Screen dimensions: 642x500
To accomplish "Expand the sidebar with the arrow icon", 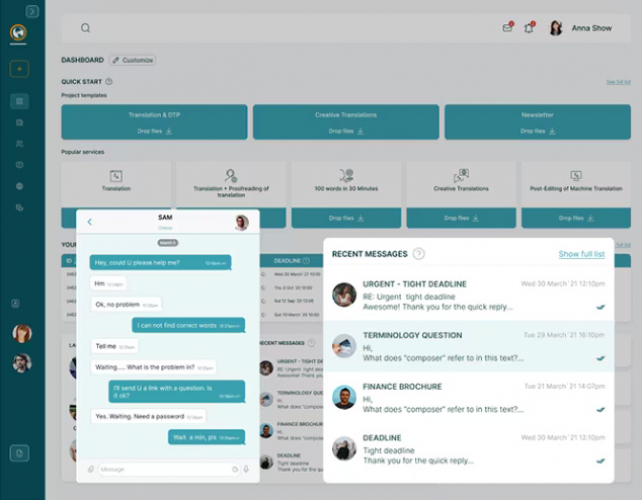I will [x=32, y=11].
